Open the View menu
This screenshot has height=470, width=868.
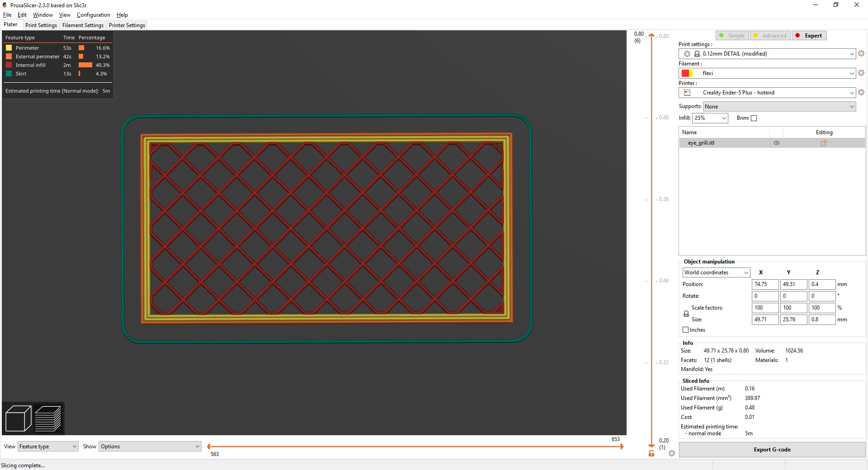[65, 15]
